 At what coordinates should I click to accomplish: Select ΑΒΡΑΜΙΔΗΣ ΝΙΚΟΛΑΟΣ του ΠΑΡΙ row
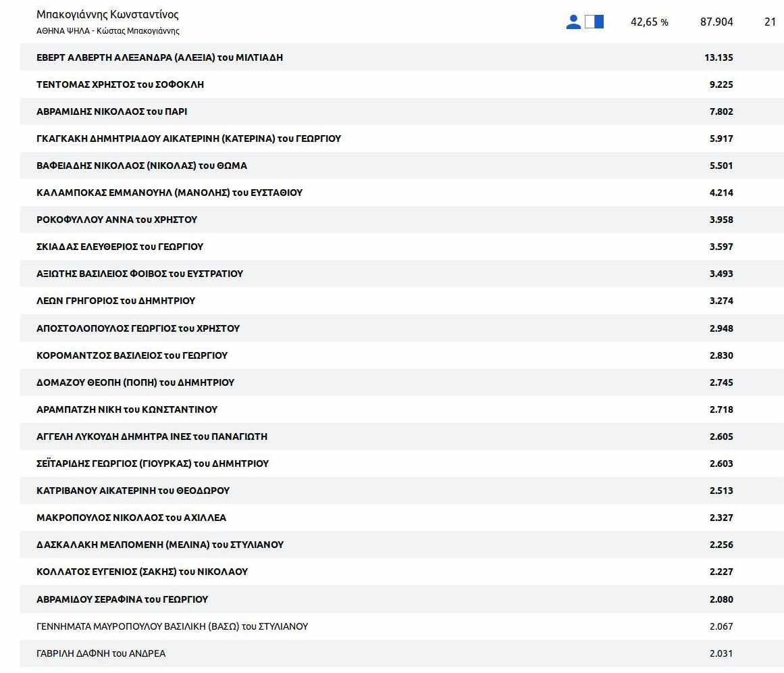(x=111, y=111)
